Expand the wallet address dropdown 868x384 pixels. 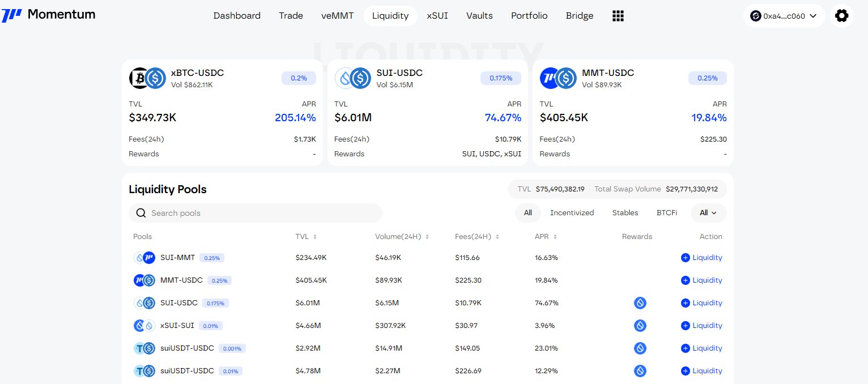[781, 16]
